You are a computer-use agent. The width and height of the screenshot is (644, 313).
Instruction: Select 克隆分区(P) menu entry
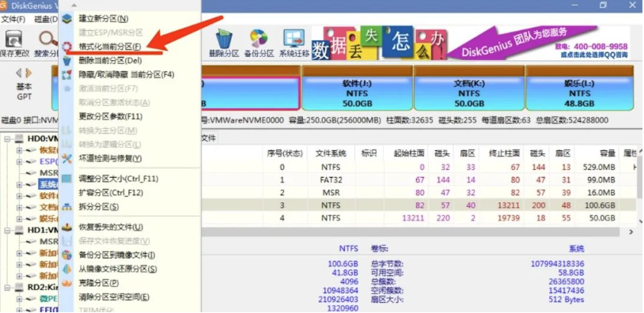click(99, 283)
